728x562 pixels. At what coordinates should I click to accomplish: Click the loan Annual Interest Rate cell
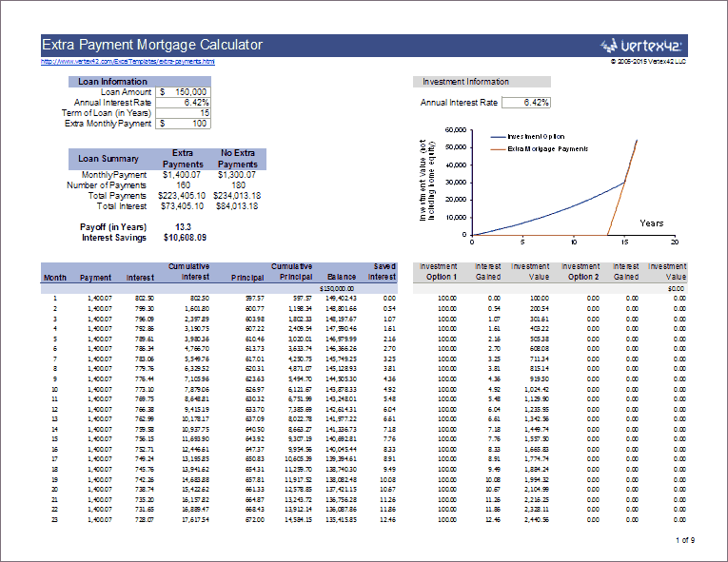coord(184,102)
